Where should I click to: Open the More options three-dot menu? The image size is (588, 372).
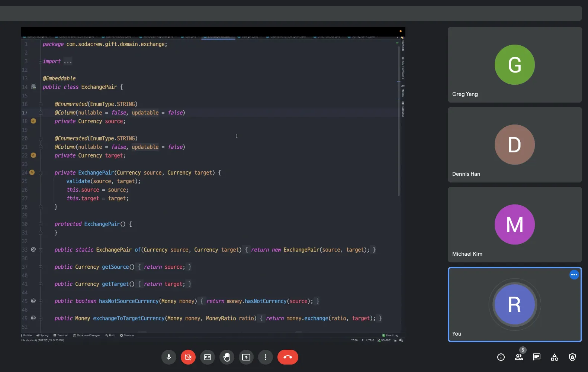[266, 357]
